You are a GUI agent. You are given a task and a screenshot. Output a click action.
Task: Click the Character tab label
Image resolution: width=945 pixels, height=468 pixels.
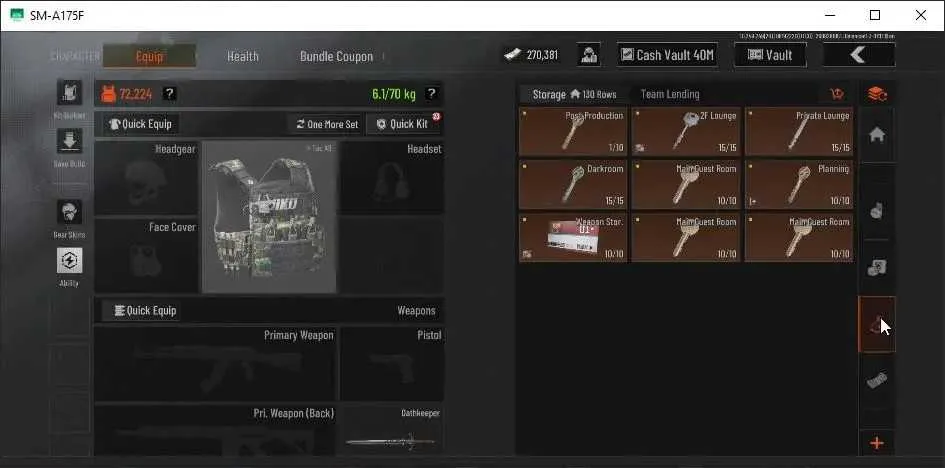click(x=75, y=56)
